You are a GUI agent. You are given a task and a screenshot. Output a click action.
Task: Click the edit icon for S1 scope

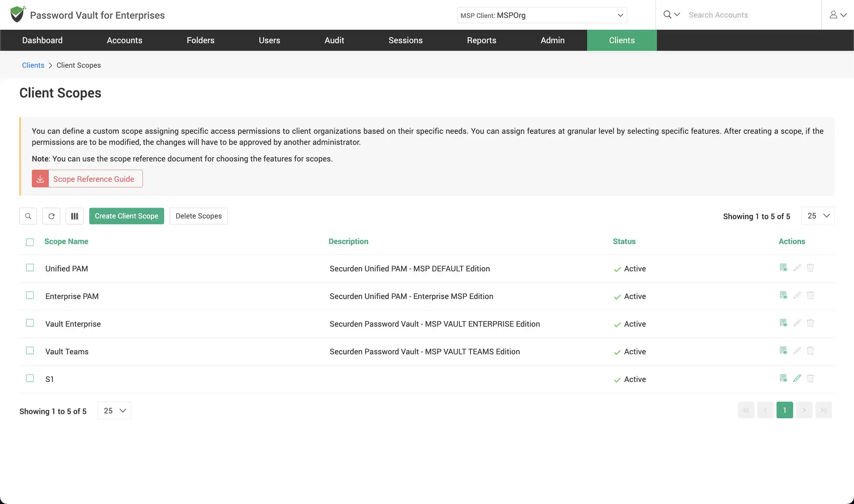[x=797, y=379]
